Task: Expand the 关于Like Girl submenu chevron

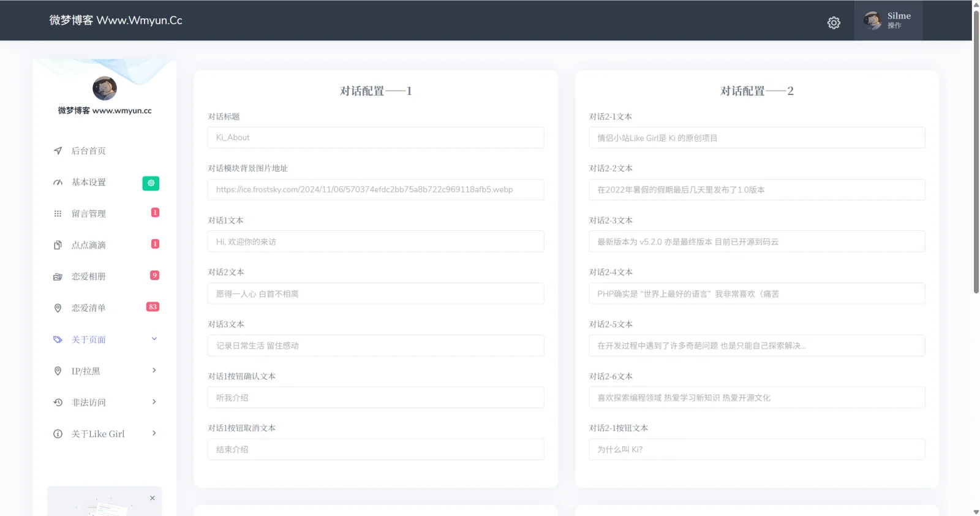Action: [154, 433]
